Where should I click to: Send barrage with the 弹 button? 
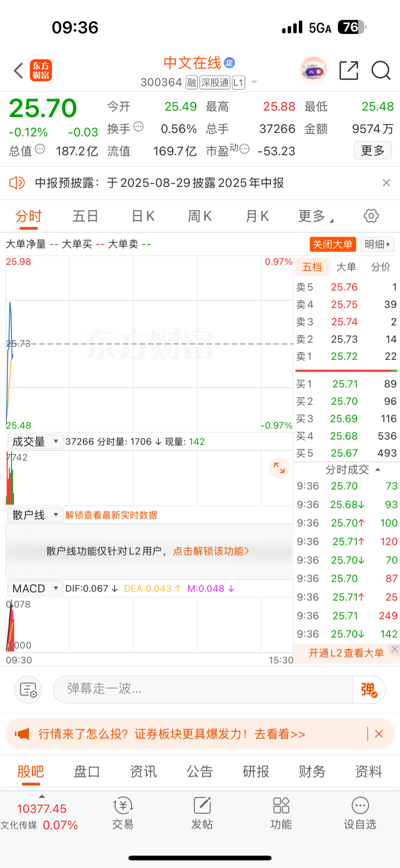coord(369,690)
